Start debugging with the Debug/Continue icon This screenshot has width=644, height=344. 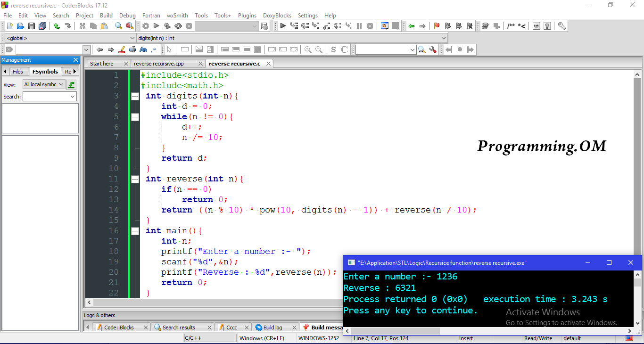point(283,26)
